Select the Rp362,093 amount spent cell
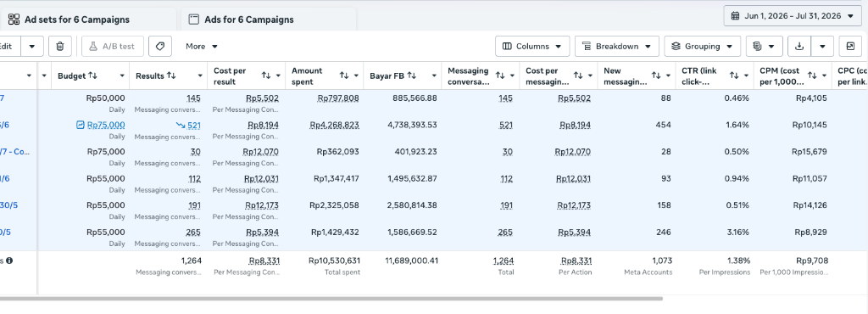The width and height of the screenshot is (868, 314). [337, 152]
